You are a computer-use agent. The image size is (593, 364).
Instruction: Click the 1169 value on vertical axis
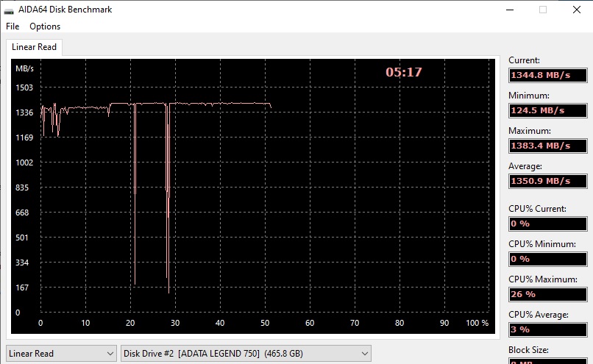tap(24, 138)
